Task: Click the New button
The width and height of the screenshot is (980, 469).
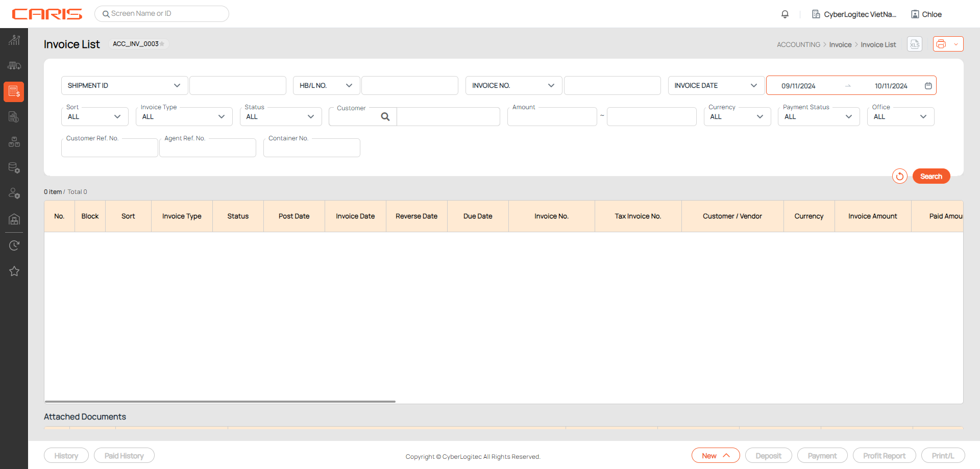Action: point(715,456)
